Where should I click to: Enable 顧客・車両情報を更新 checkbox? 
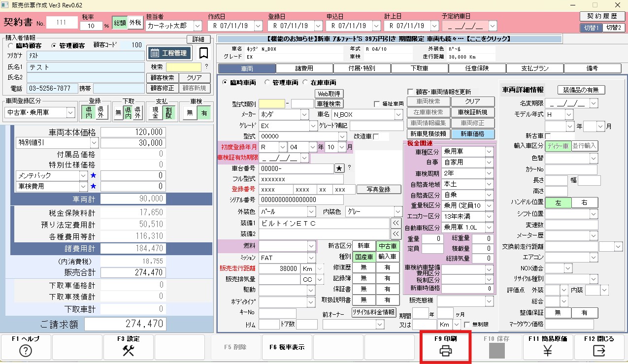pyautogui.click(x=410, y=92)
